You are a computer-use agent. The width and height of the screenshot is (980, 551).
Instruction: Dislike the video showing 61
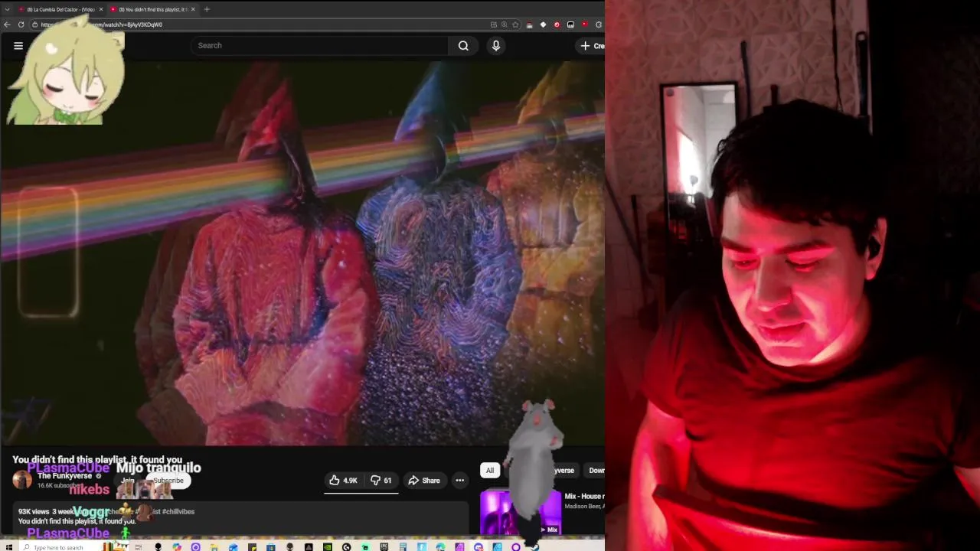pos(381,481)
